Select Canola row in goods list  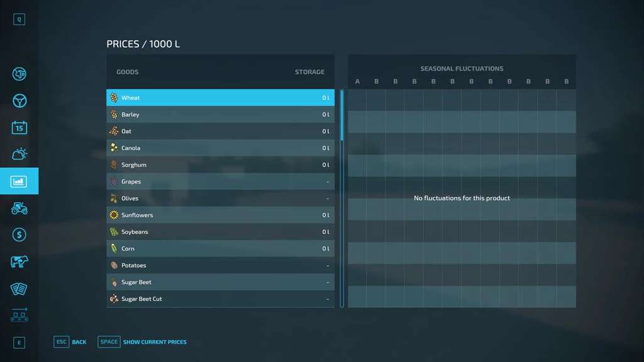[220, 148]
